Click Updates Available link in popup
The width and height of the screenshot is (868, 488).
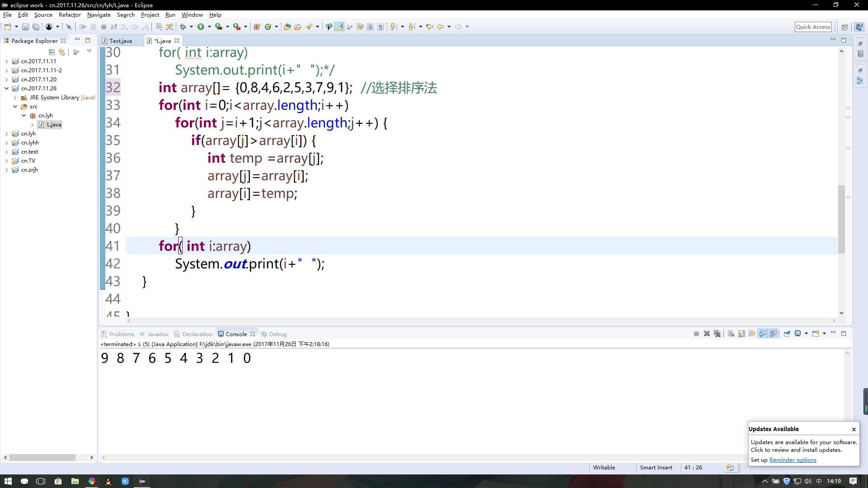[773, 429]
